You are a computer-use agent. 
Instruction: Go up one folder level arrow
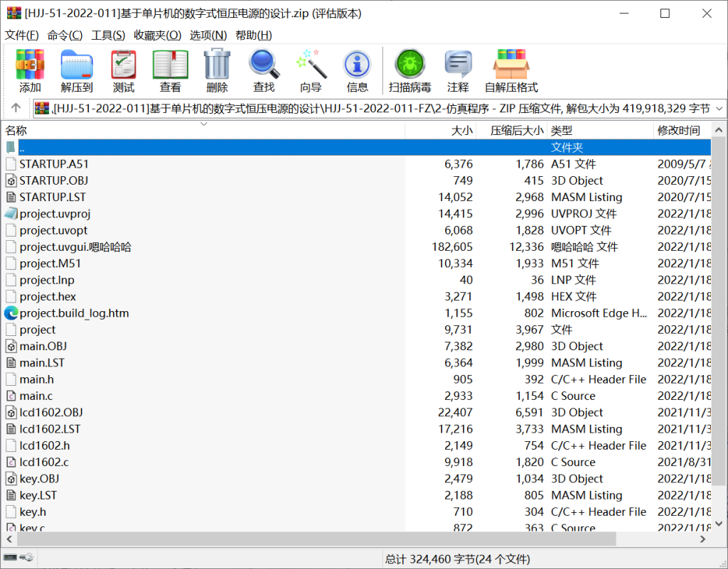click(16, 109)
